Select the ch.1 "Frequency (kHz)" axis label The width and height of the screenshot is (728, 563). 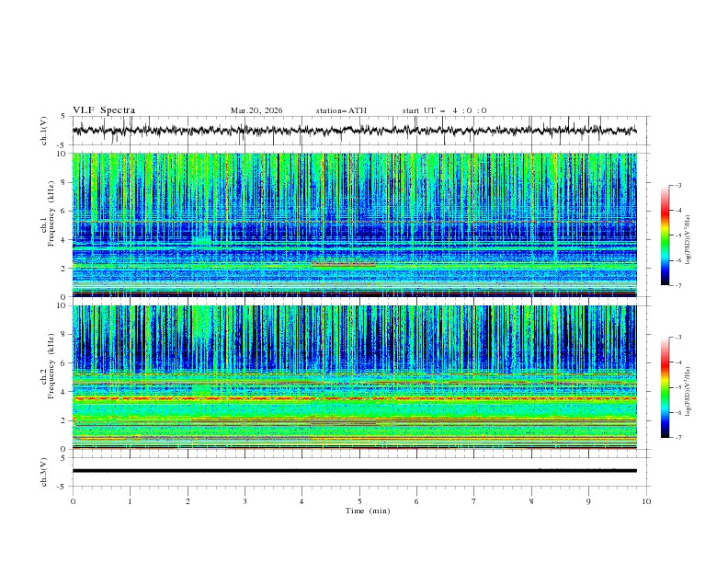51,214
